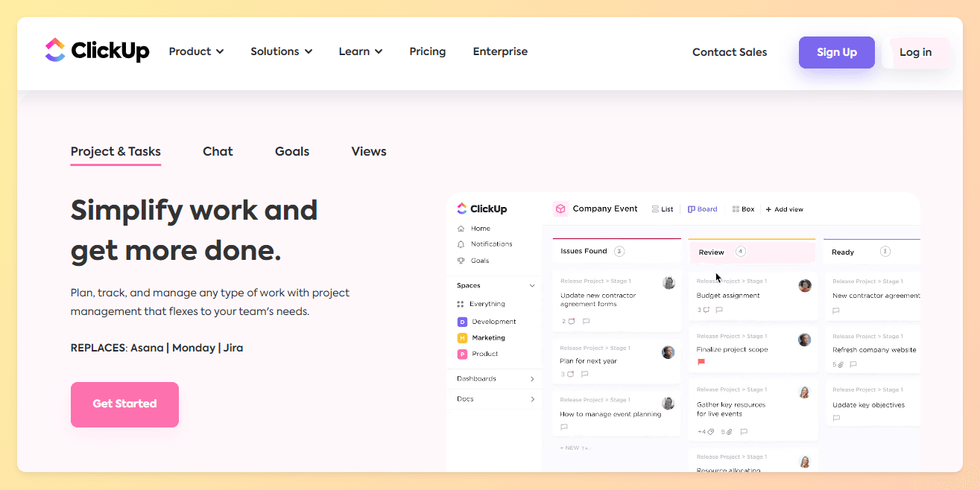The height and width of the screenshot is (490, 980).
Task: Click the Home icon in the app sidebar
Action: pyautogui.click(x=461, y=229)
